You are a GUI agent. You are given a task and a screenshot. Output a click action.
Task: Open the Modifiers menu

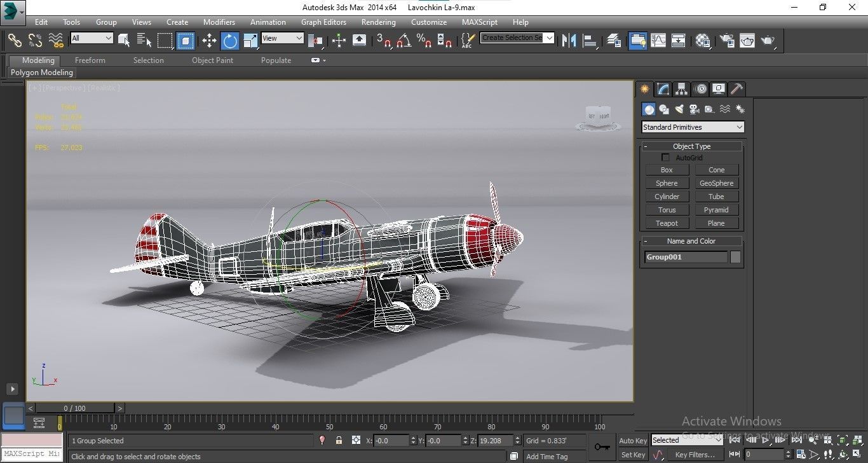click(x=219, y=22)
